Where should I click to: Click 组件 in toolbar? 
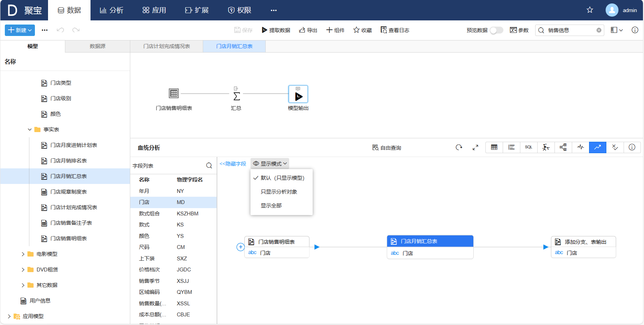[x=335, y=30]
